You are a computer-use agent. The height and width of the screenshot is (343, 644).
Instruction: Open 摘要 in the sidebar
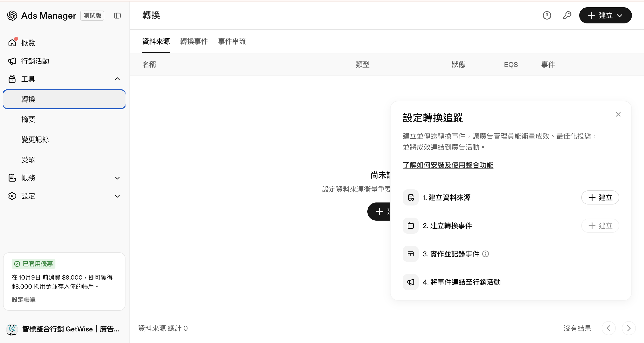(x=64, y=119)
